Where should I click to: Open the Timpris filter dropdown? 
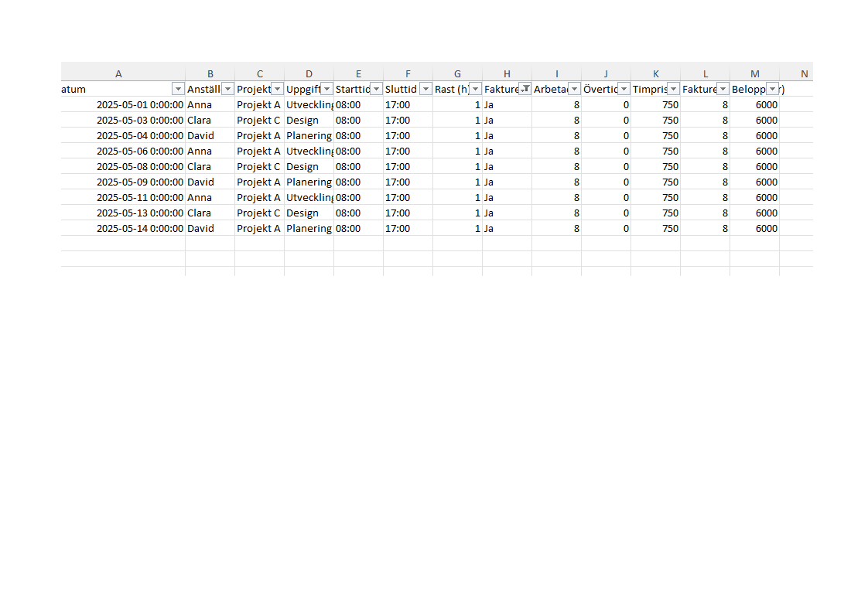point(673,89)
